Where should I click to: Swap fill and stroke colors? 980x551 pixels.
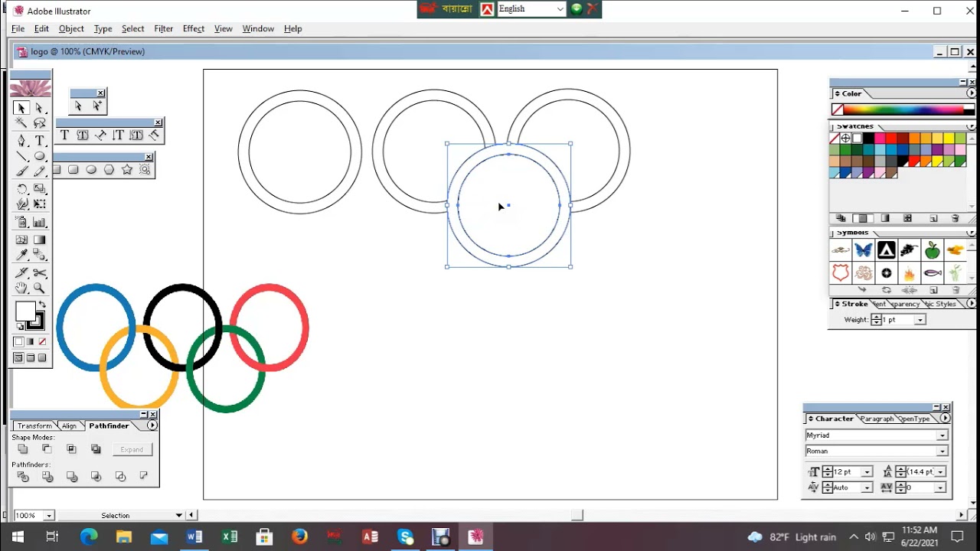42,305
